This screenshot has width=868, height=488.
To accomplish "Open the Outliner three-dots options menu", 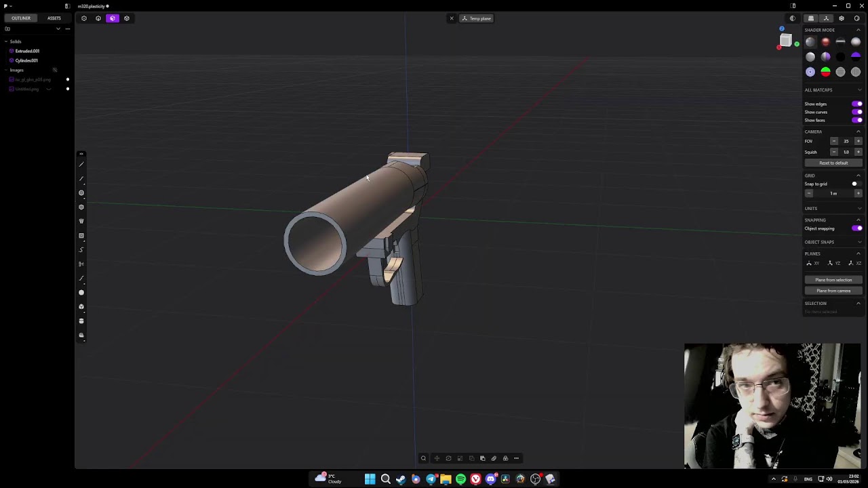I will 68,28.
